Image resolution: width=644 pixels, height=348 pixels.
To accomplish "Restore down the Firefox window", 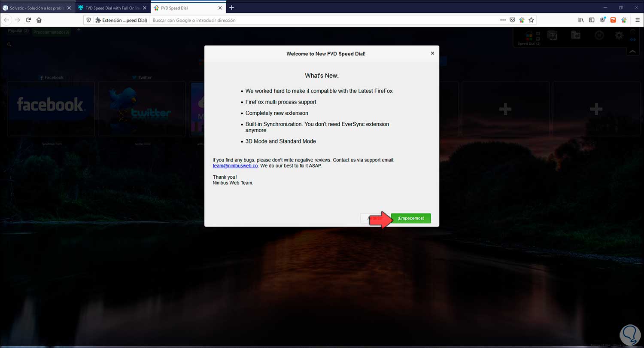I will (x=620, y=7).
